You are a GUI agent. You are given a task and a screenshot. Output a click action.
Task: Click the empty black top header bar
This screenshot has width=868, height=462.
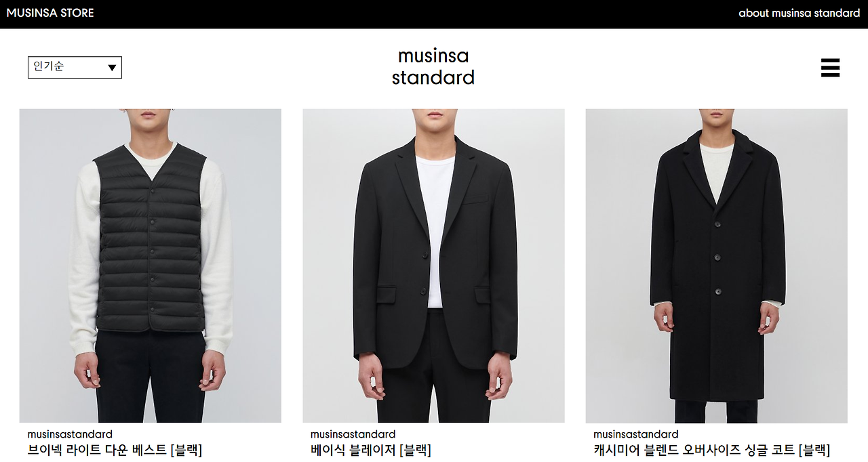pos(414,14)
